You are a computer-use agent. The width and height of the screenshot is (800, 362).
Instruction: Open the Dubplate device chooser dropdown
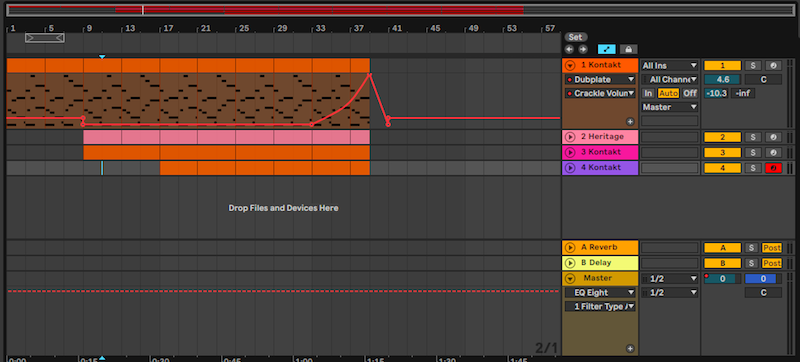601,80
